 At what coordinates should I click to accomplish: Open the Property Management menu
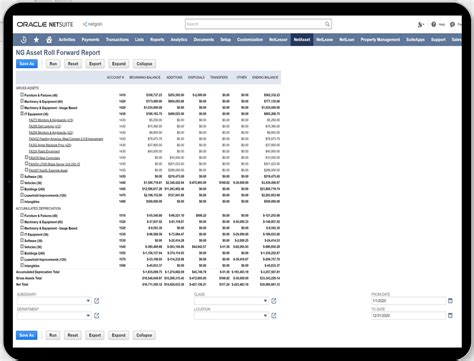pos(380,40)
